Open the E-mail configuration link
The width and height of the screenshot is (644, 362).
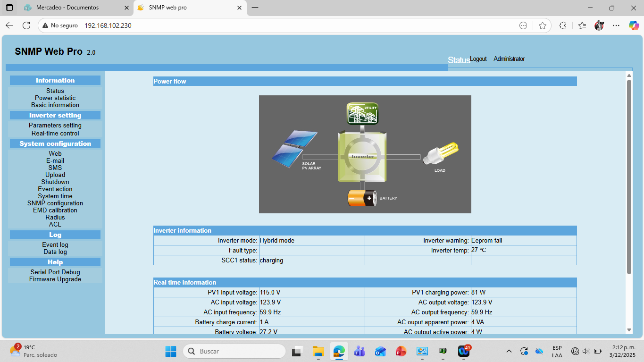click(x=55, y=160)
